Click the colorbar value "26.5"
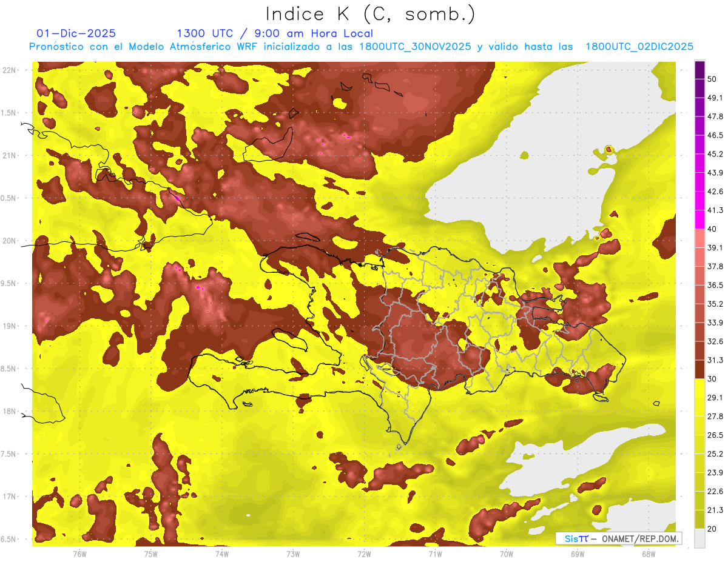Image resolution: width=728 pixels, height=562 pixels. tap(716, 435)
